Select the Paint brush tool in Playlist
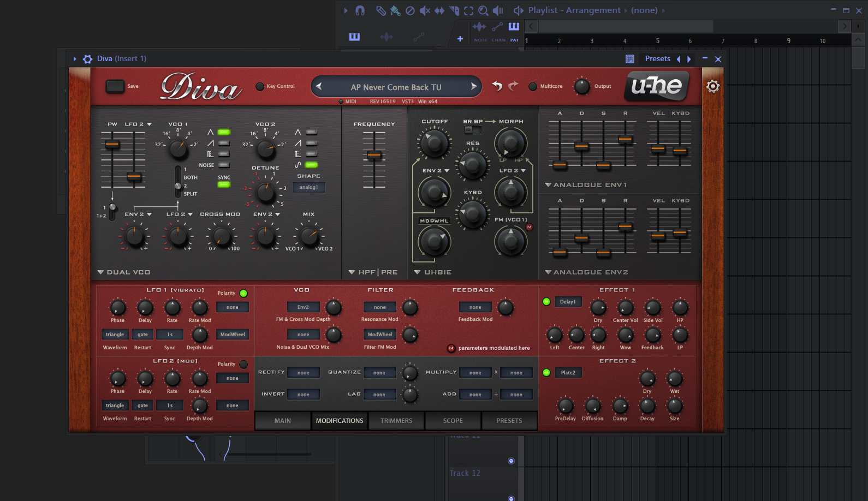The width and height of the screenshot is (868, 501). coord(395,10)
